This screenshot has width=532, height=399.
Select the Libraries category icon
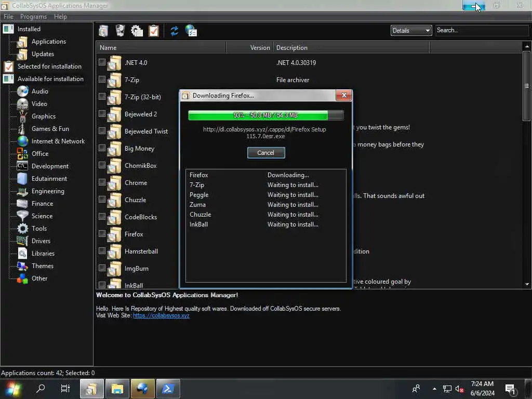coord(22,254)
